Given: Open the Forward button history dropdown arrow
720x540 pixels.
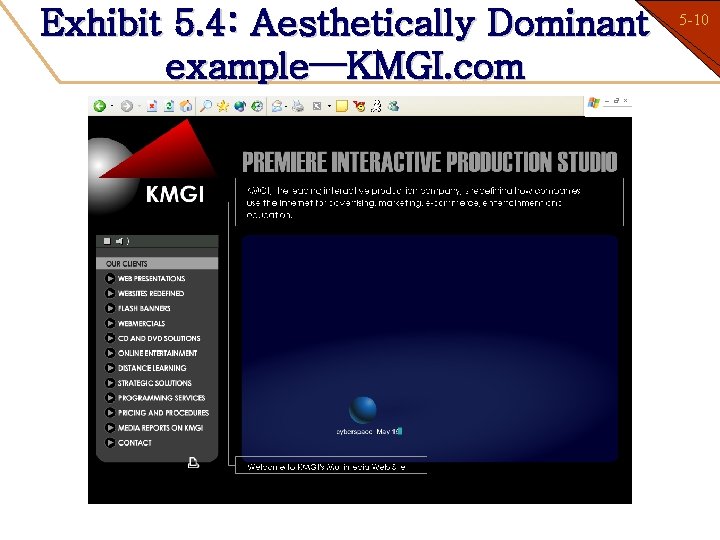Looking at the screenshot, I should 139,107.
